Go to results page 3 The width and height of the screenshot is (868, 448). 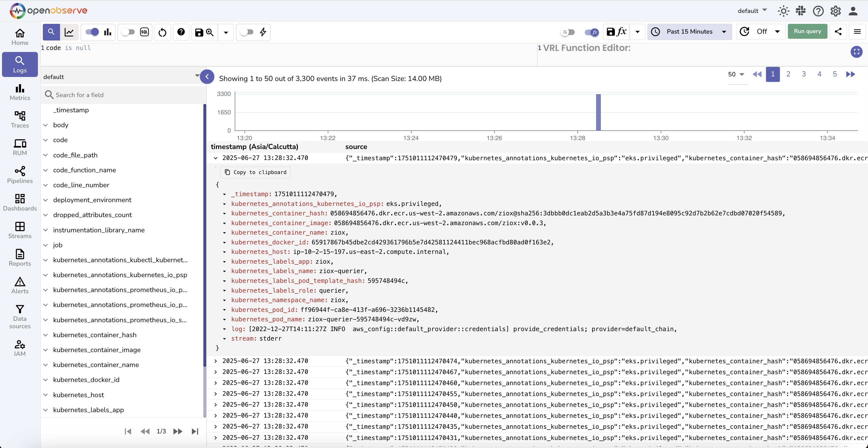[x=804, y=74]
